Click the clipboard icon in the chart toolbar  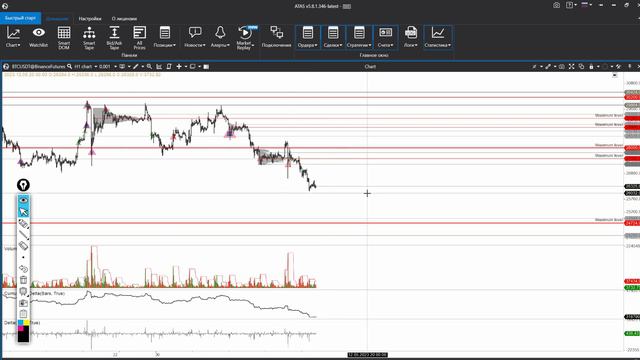169,66
